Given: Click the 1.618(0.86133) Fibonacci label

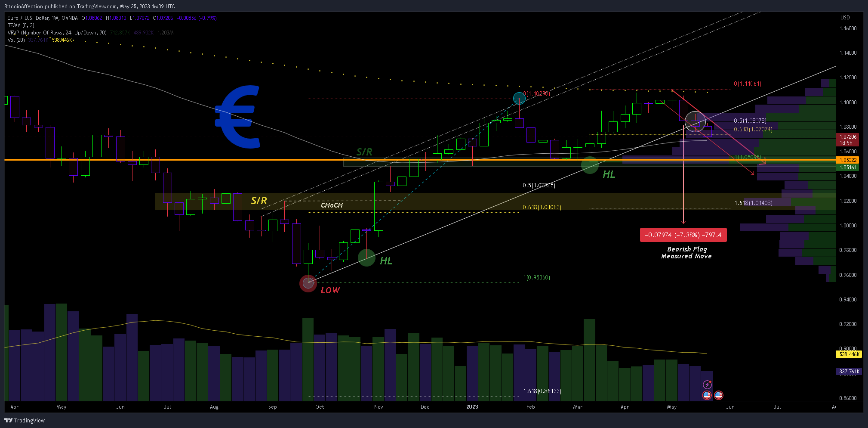Looking at the screenshot, I should tap(542, 391).
